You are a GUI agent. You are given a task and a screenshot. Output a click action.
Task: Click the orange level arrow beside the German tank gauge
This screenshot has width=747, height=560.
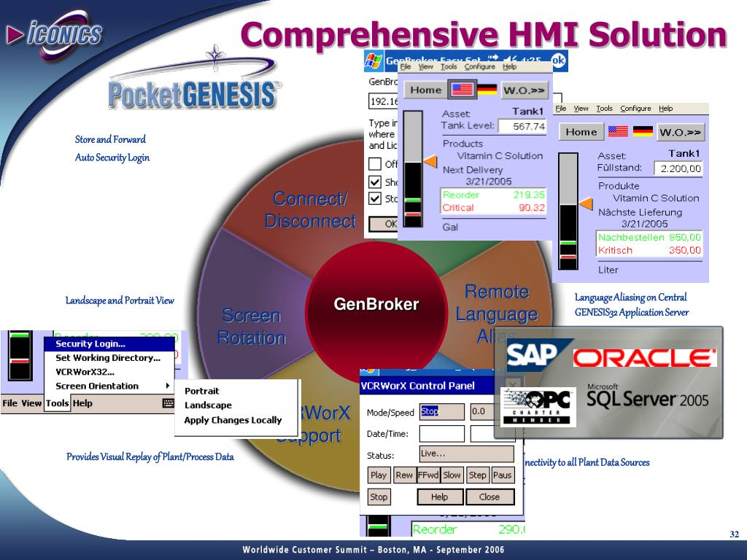[x=586, y=204]
